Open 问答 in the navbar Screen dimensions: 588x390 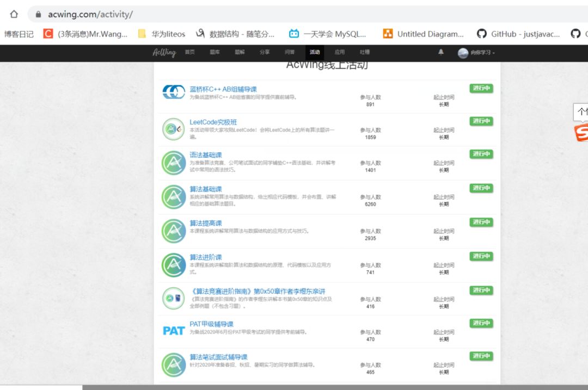[290, 52]
